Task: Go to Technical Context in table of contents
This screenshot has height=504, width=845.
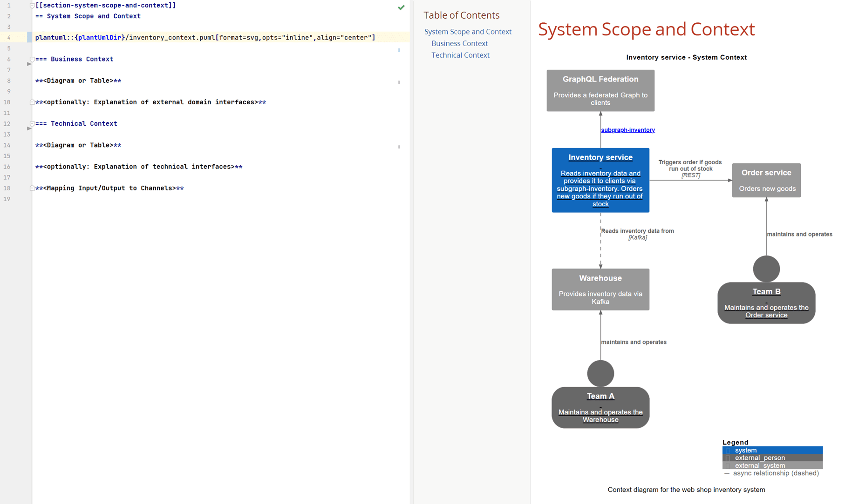Action: click(x=460, y=55)
